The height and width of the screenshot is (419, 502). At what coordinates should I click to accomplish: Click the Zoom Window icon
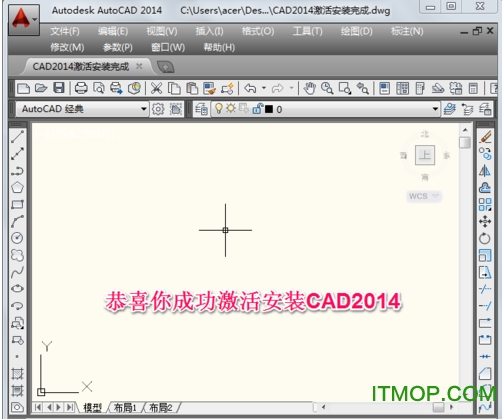point(345,88)
